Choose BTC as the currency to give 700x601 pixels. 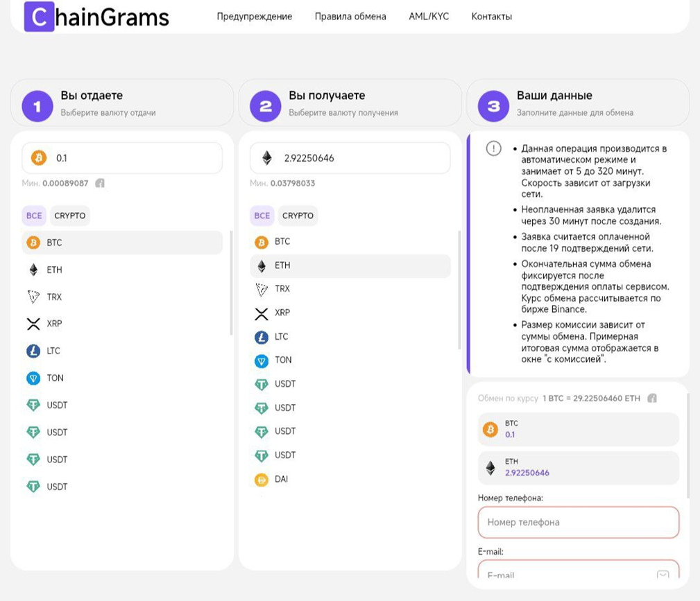(122, 243)
